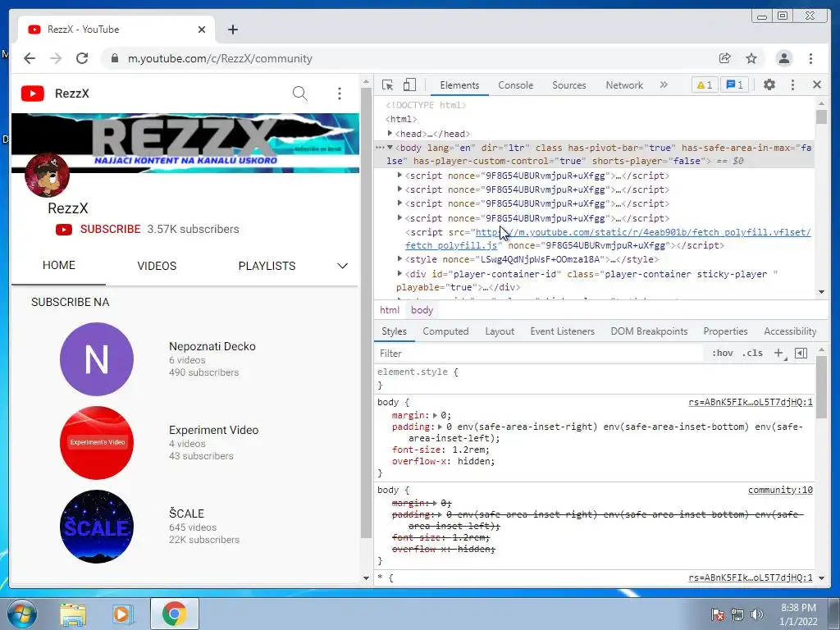Expand the padding property triangle in first body rule
The width and height of the screenshot is (840, 630).
click(440, 427)
